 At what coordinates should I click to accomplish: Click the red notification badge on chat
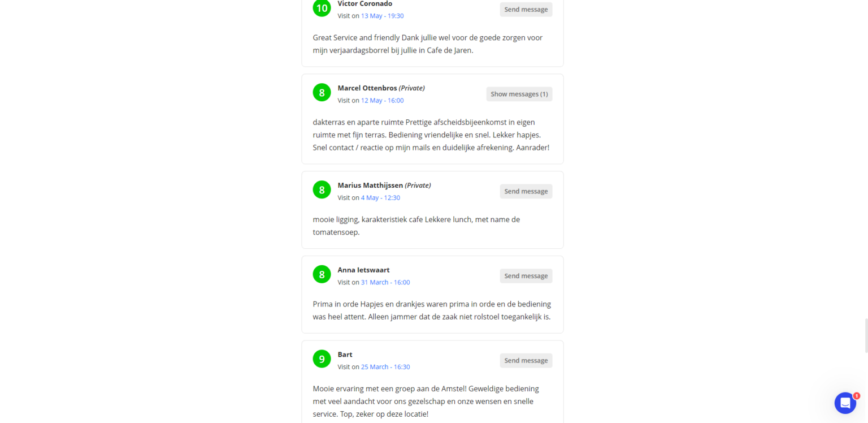pos(856,396)
